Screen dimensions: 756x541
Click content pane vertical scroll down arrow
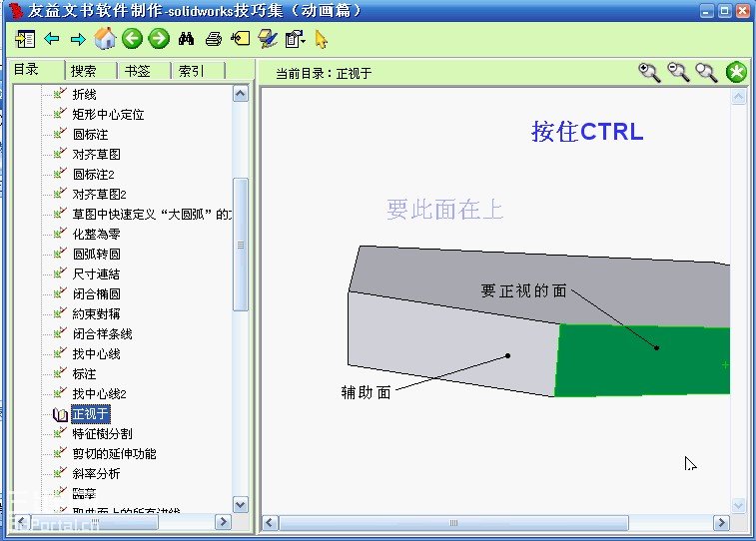(739, 505)
